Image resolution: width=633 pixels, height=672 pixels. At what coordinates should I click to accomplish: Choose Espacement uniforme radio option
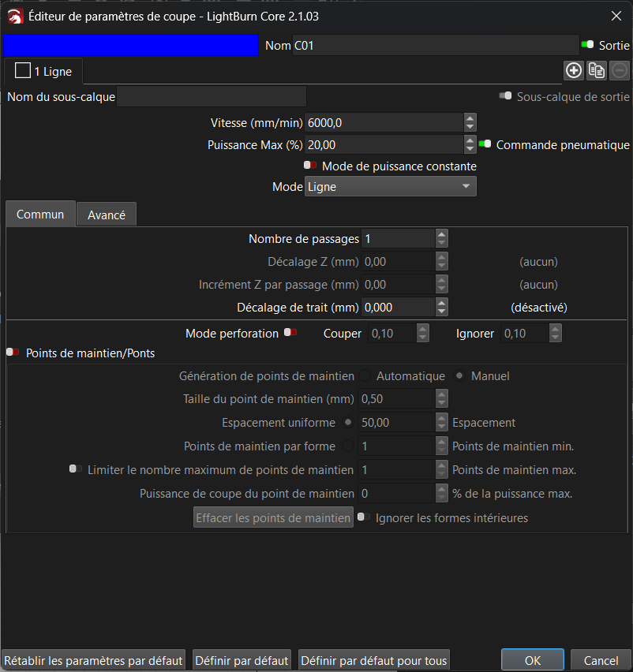coord(348,423)
